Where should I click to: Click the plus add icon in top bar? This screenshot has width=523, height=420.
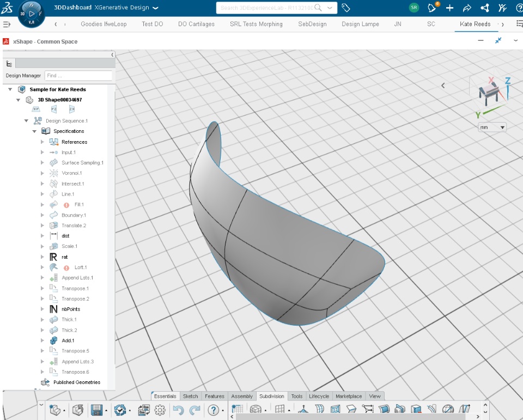pyautogui.click(x=449, y=8)
